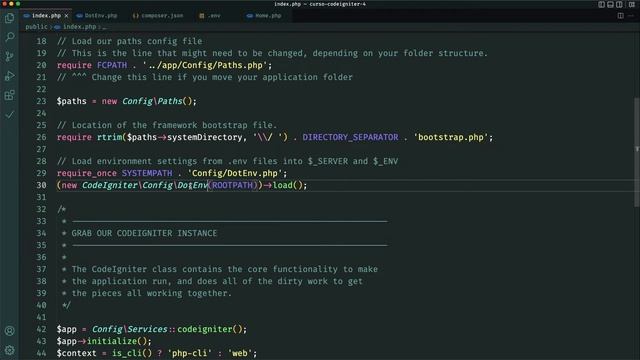The width and height of the screenshot is (640, 360).
Task: Click line number 42 in gutter
Action: point(42,329)
